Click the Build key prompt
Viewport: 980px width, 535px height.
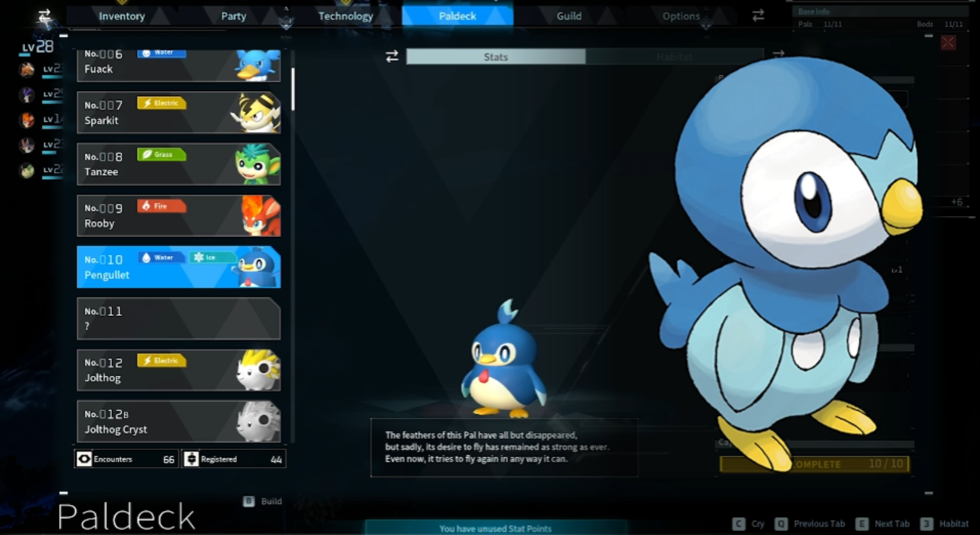[263, 501]
